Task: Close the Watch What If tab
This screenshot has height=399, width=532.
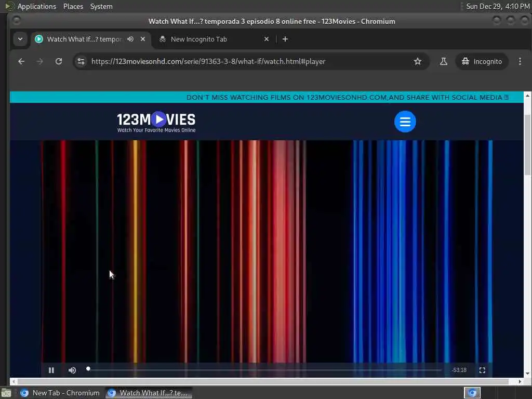Action: coord(143,39)
